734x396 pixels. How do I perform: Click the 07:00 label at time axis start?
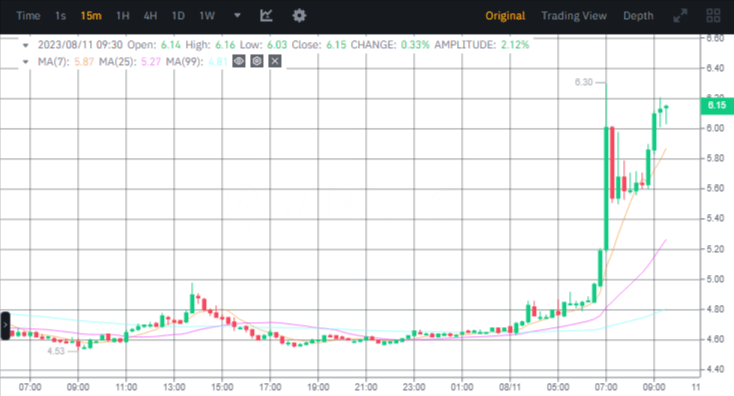pos(30,387)
